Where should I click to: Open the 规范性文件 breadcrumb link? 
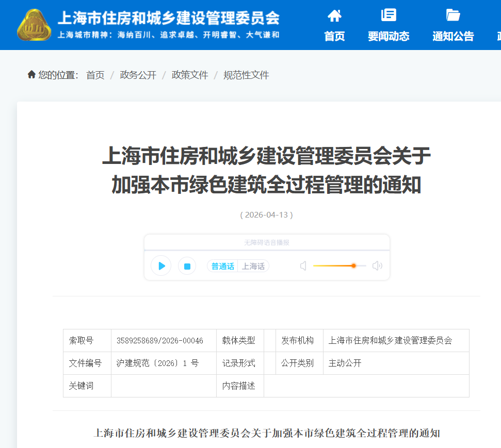[246, 75]
